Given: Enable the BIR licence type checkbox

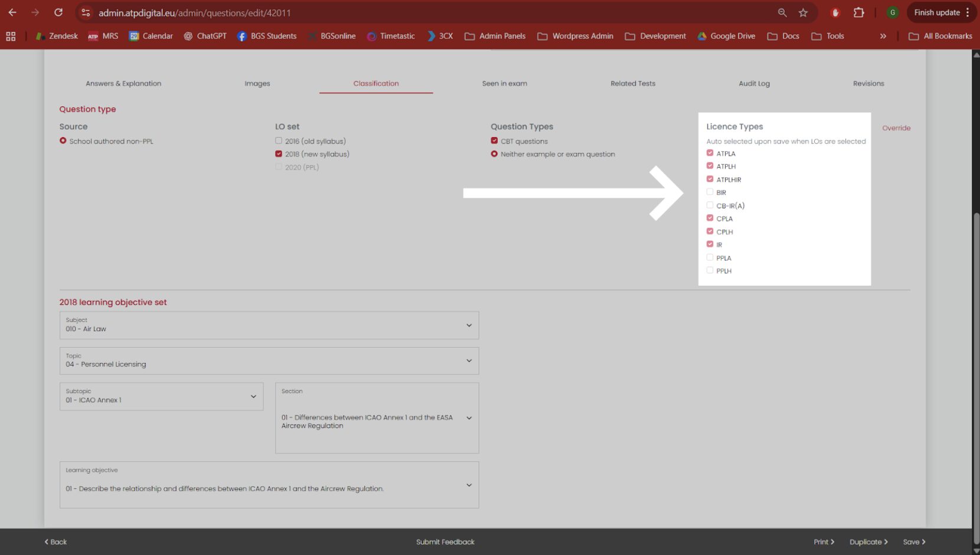Looking at the screenshot, I should [710, 192].
